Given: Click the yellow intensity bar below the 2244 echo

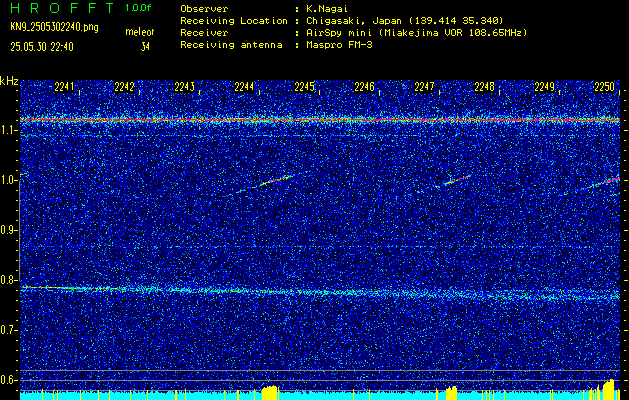Looking at the screenshot, I should (270, 393).
